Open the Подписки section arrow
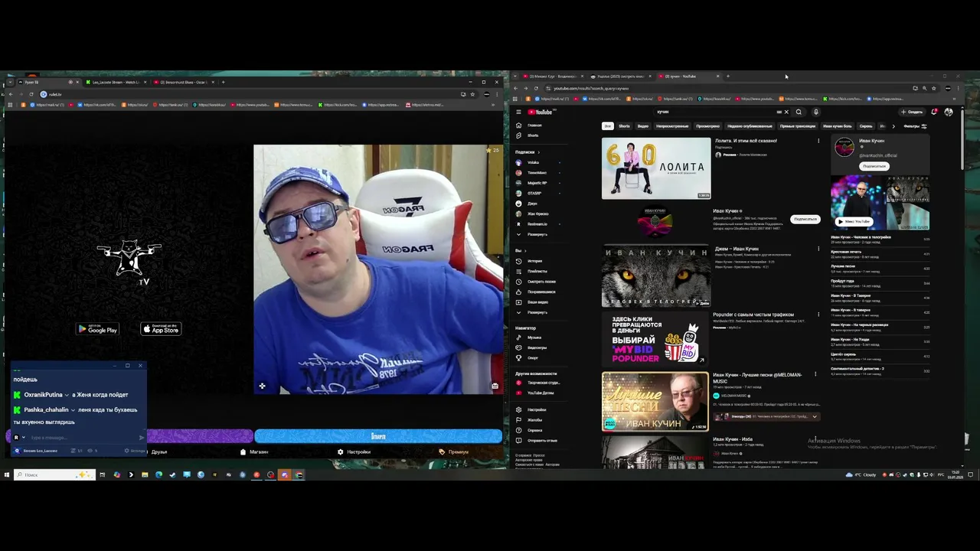The width and height of the screenshot is (980, 551). pos(541,152)
